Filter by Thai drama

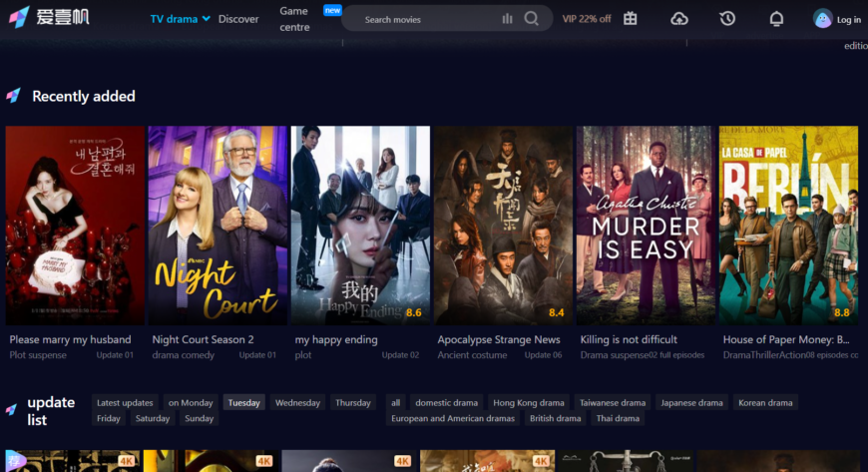pyautogui.click(x=618, y=418)
